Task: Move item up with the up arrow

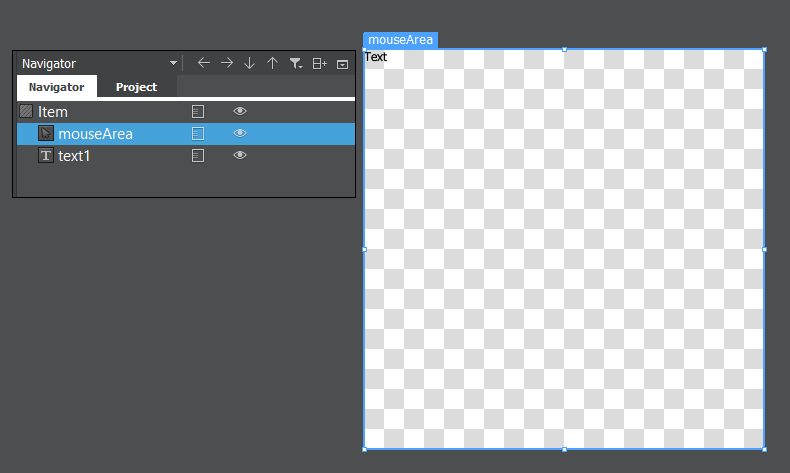Action: 272,63
